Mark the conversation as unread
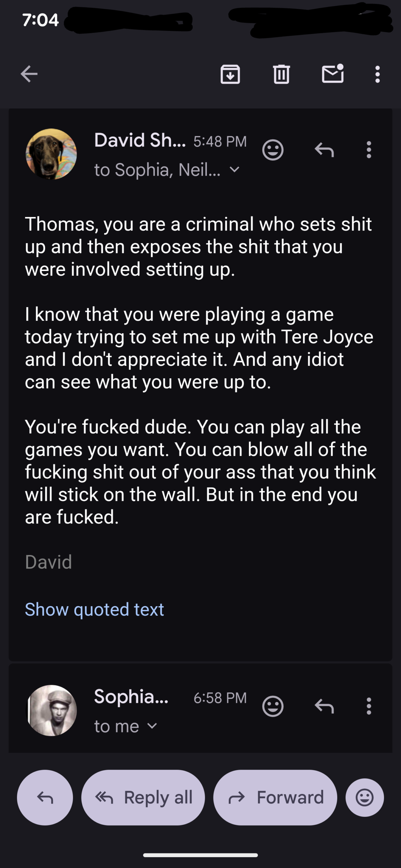Screen dimensions: 401x868 (333, 74)
